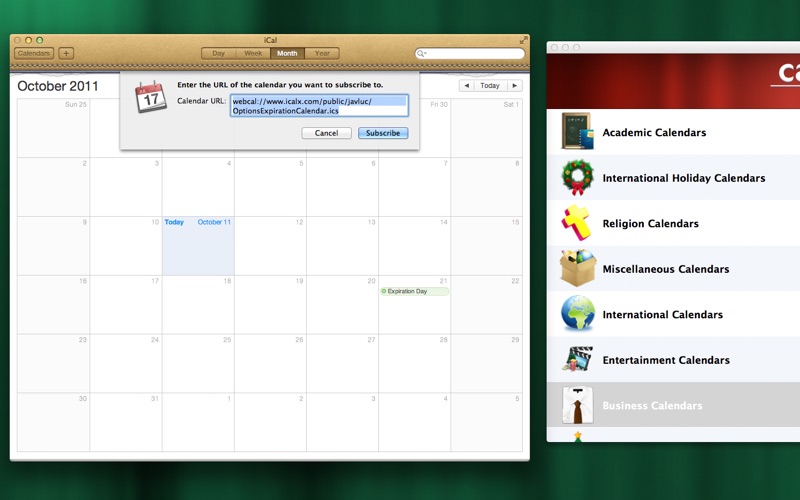800x500 pixels.
Task: Open International Holiday Calendars category
Action: [673, 178]
